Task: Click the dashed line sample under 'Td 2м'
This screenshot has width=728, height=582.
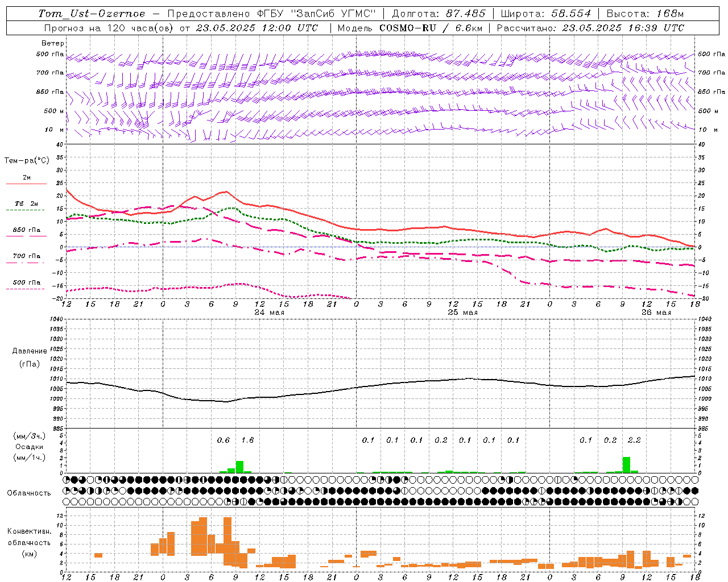Action: 26,210
